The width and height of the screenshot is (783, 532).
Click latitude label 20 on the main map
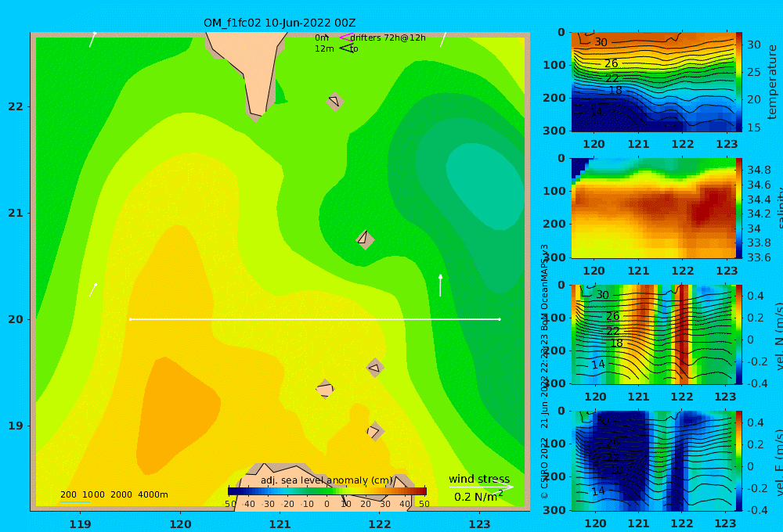click(16, 319)
